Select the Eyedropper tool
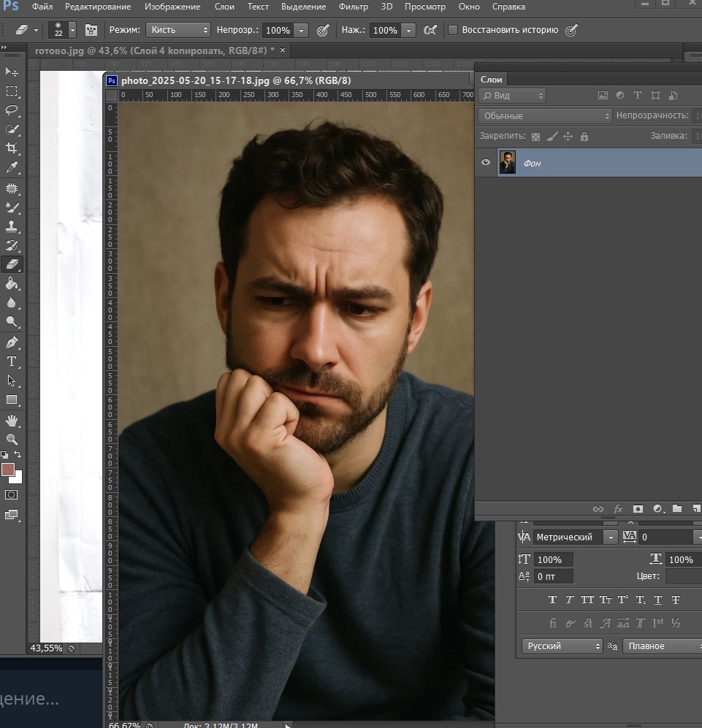Screen dimensions: 702x728 coord(12,167)
